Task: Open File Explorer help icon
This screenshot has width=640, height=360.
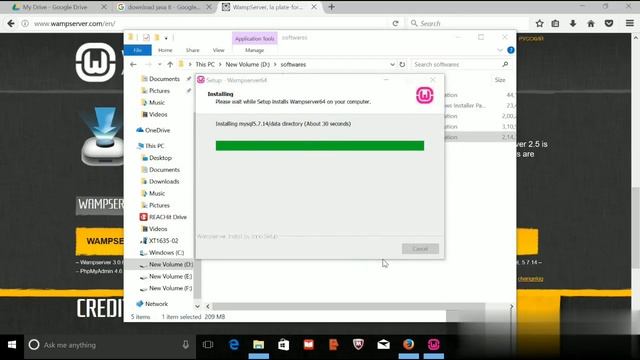Action: point(511,50)
